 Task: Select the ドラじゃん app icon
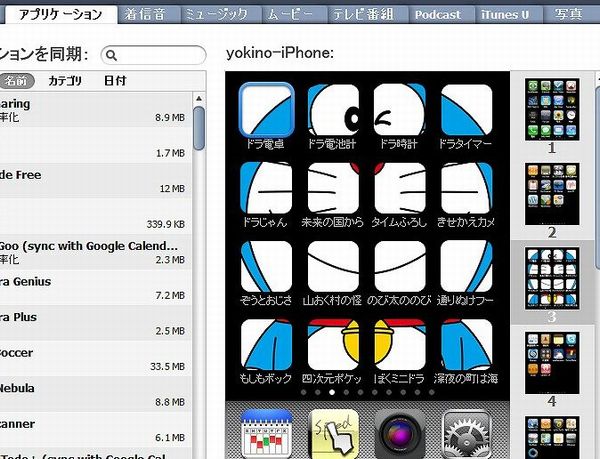tap(266, 188)
